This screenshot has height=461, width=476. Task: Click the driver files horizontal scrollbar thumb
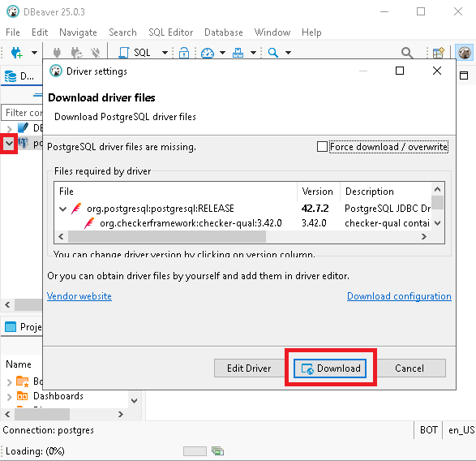(167, 236)
